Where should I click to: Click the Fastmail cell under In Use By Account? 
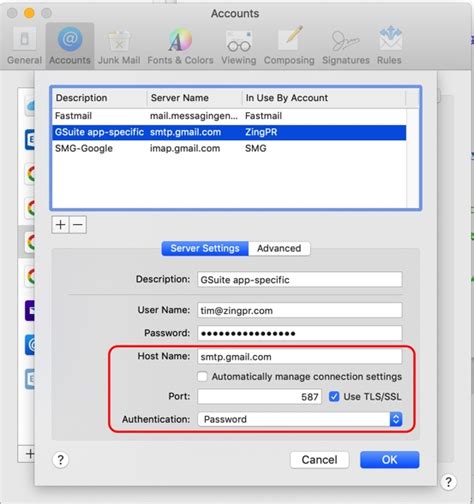coord(263,116)
